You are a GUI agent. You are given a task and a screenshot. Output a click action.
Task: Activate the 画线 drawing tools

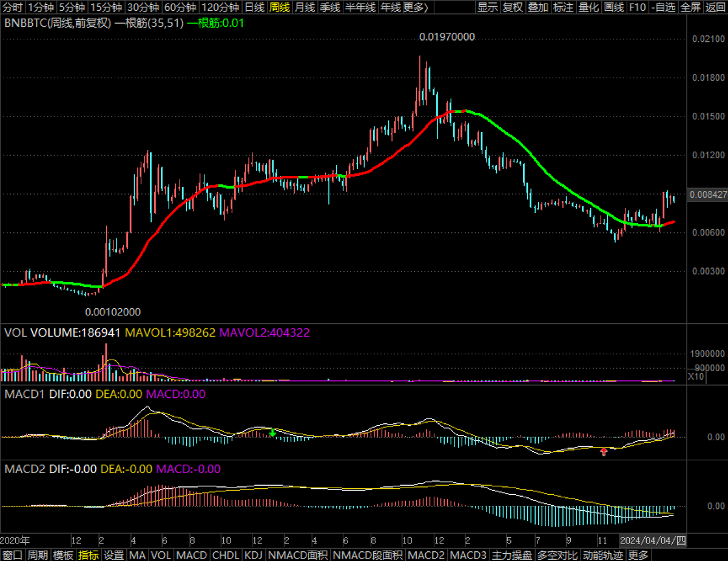tap(615, 8)
